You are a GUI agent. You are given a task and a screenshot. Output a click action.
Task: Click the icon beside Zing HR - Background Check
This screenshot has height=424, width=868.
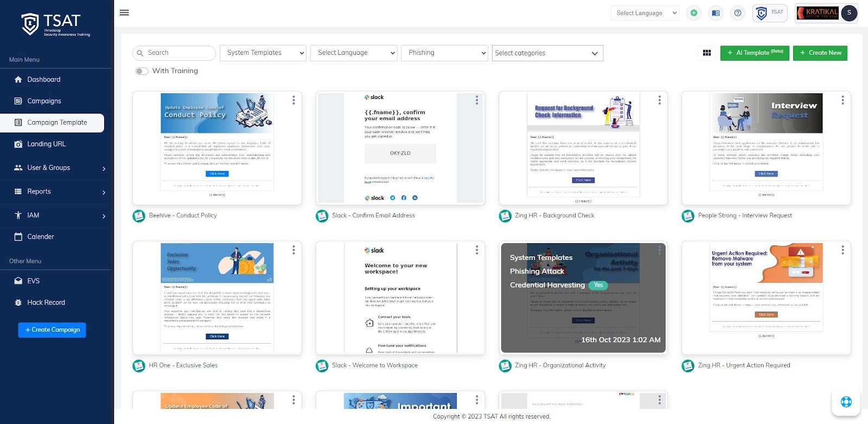pos(505,216)
